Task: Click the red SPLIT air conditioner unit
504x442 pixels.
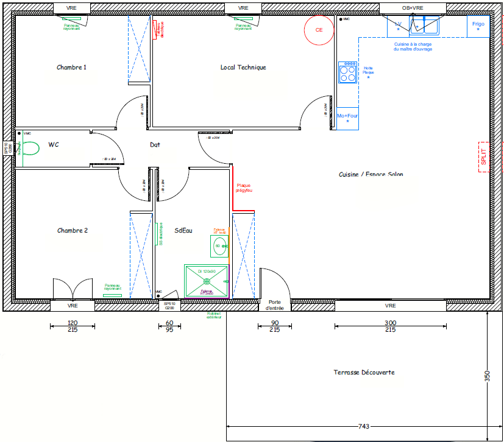Action: 484,156
